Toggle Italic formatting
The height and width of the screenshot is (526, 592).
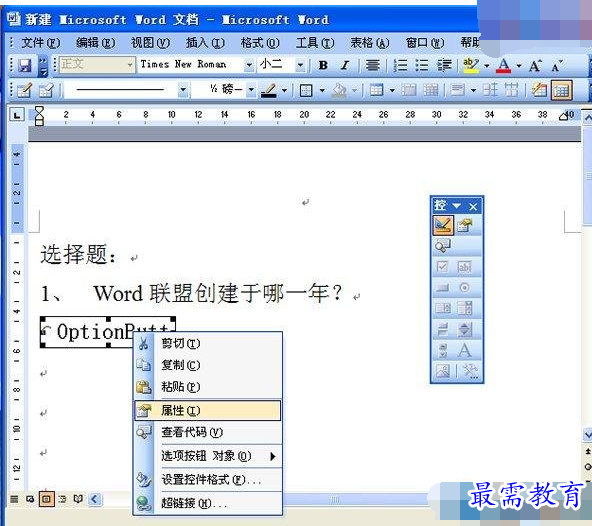[x=345, y=65]
